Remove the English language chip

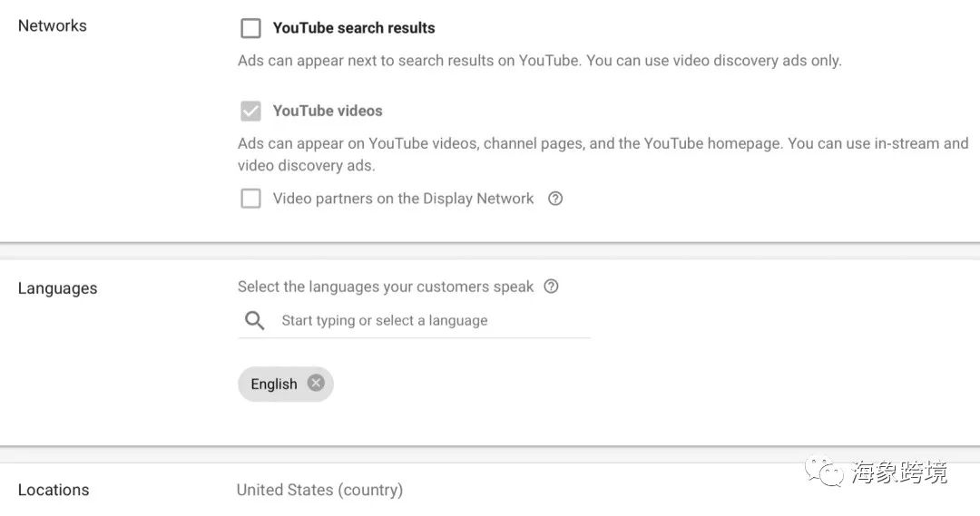tap(317, 383)
